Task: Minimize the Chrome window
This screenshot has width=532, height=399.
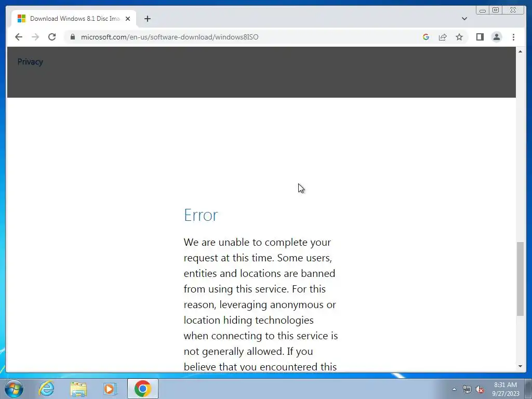Action: 483,10
